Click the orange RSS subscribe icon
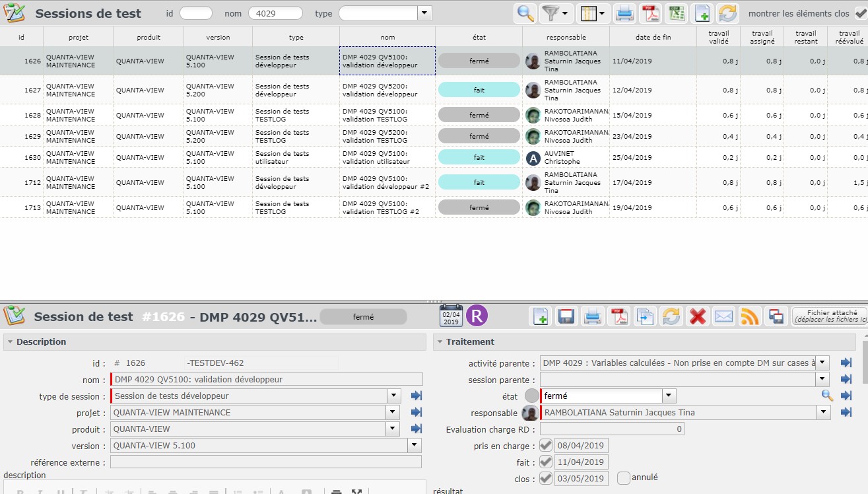The height and width of the screenshot is (494, 868). (x=750, y=316)
